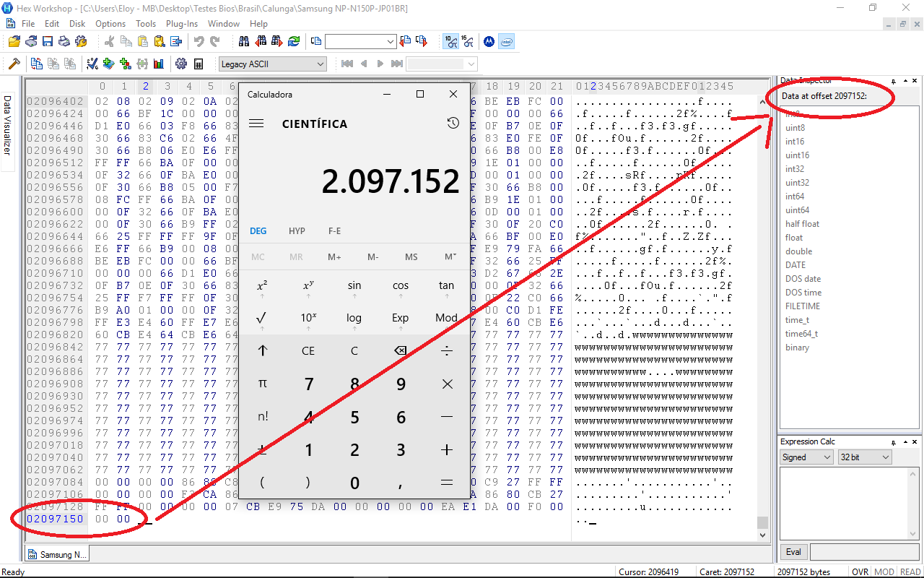The height and width of the screenshot is (578, 924).
Task: Click the Print icon in toolbar
Action: point(64,41)
